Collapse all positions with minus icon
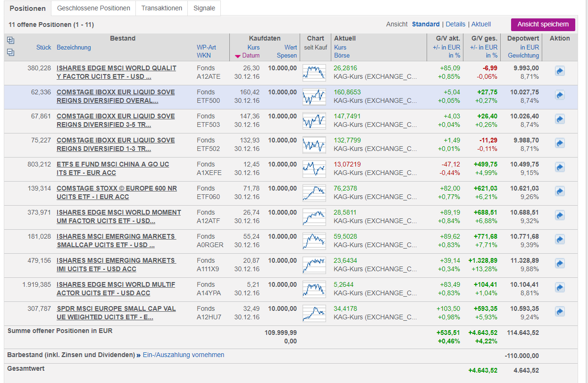 pyautogui.click(x=11, y=52)
